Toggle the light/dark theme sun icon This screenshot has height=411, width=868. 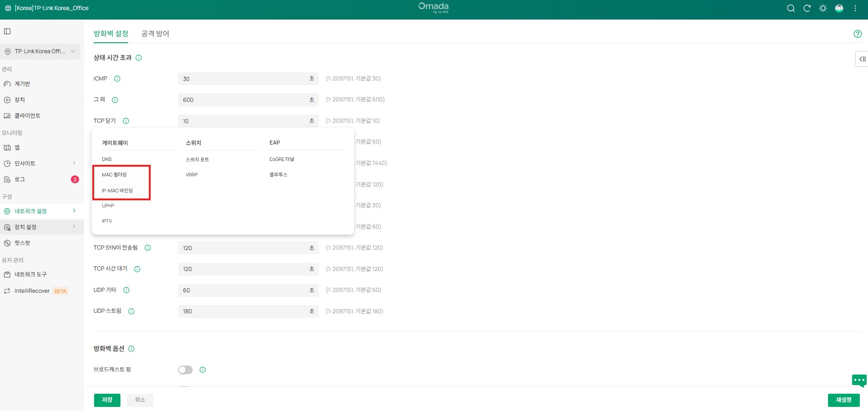[x=823, y=8]
